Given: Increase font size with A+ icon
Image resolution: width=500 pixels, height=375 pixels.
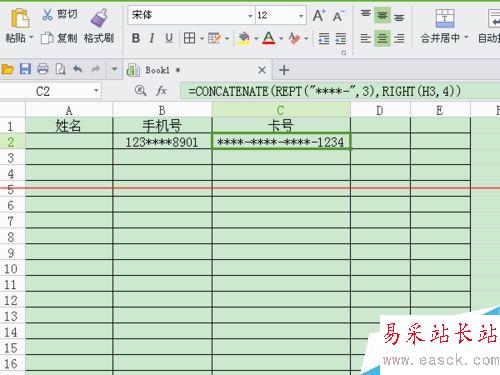Looking at the screenshot, I should point(319,15).
